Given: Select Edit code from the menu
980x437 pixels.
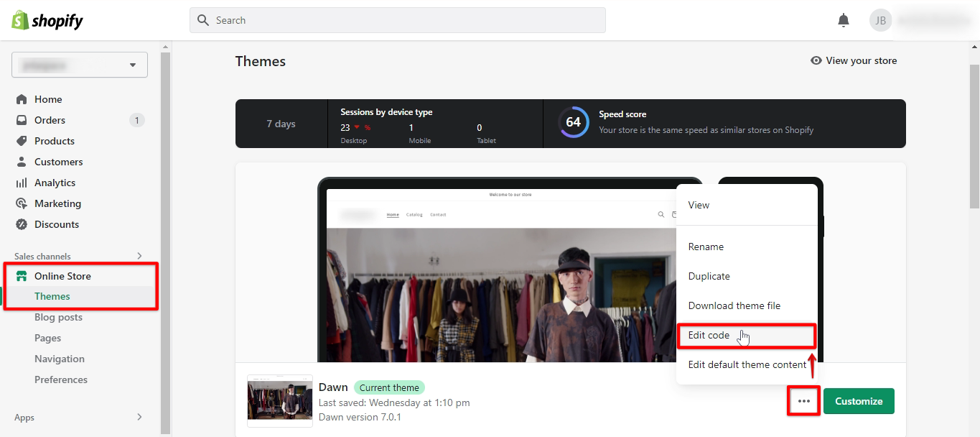Looking at the screenshot, I should [709, 335].
